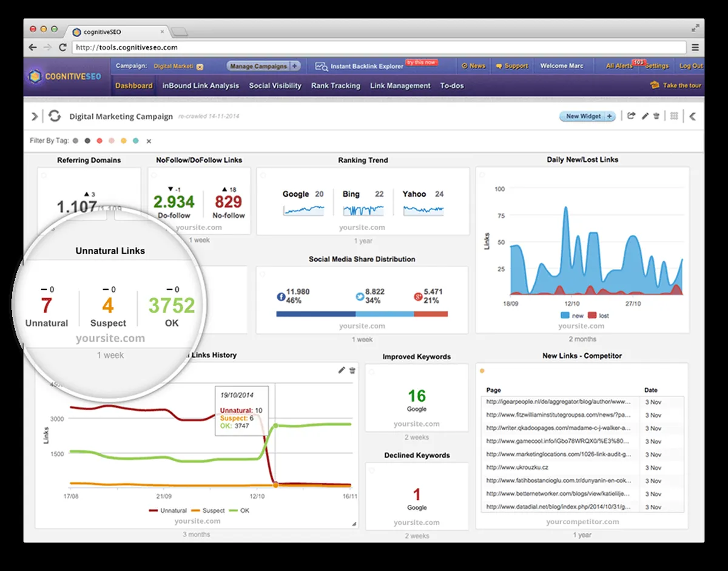Switch to the Rank Tracking section
This screenshot has height=571, width=728.
[x=335, y=86]
